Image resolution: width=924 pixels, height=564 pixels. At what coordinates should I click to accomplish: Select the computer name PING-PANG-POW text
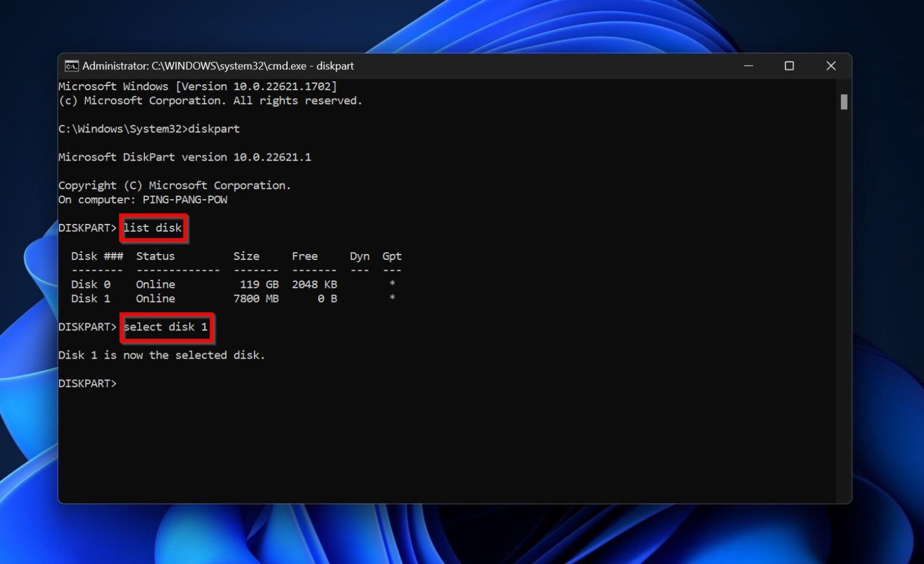point(185,199)
